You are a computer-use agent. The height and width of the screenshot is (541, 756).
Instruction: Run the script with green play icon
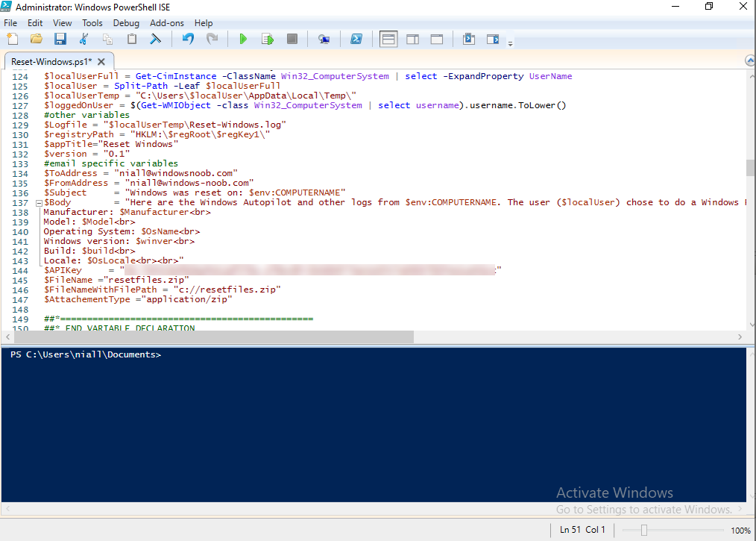[x=243, y=39]
